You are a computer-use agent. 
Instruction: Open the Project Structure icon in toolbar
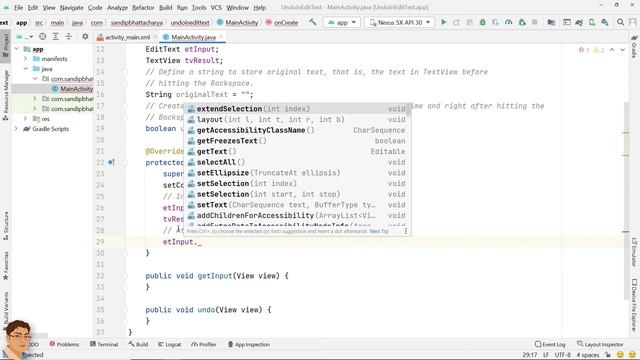(x=551, y=22)
